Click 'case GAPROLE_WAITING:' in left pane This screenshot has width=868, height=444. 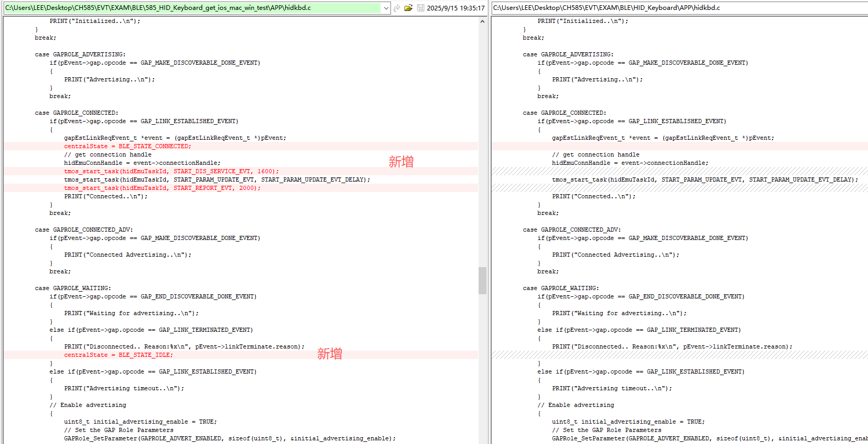[x=73, y=288]
